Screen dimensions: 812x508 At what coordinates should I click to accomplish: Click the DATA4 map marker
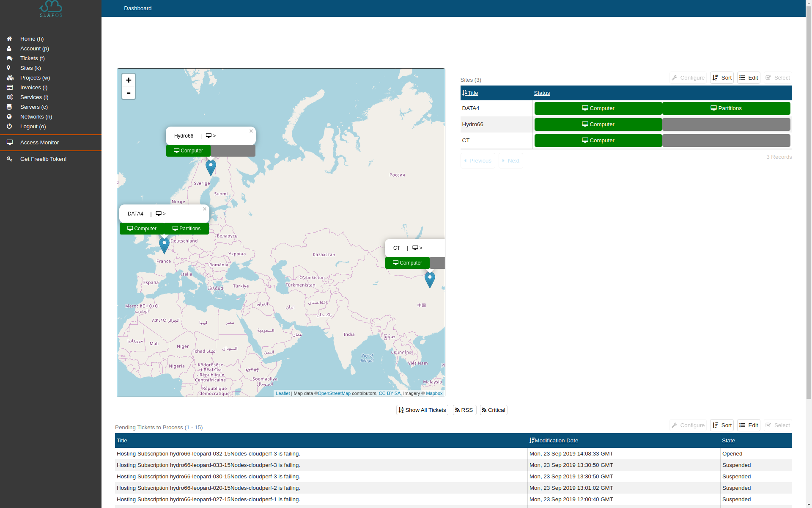click(x=164, y=246)
